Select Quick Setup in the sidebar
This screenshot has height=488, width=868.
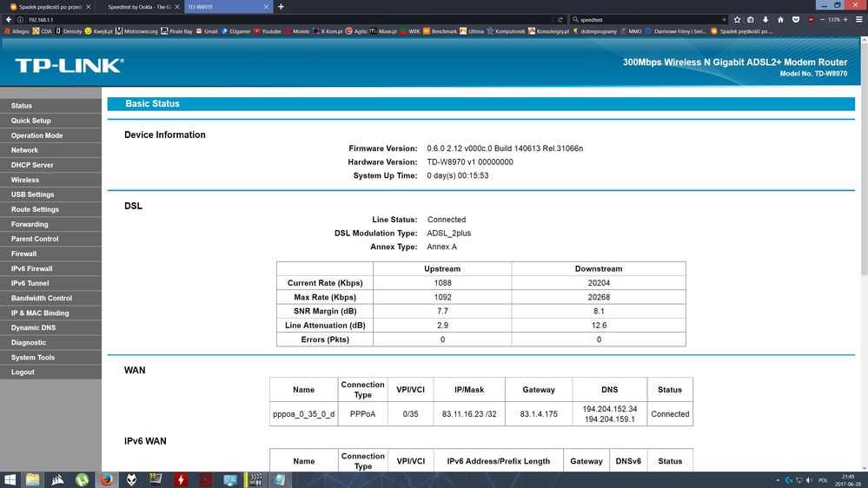point(31,121)
